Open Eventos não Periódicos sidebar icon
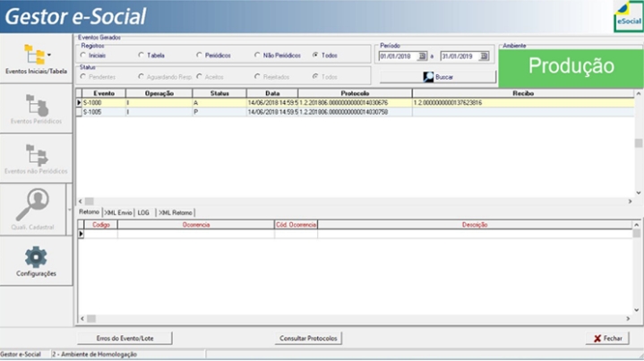 click(37, 155)
